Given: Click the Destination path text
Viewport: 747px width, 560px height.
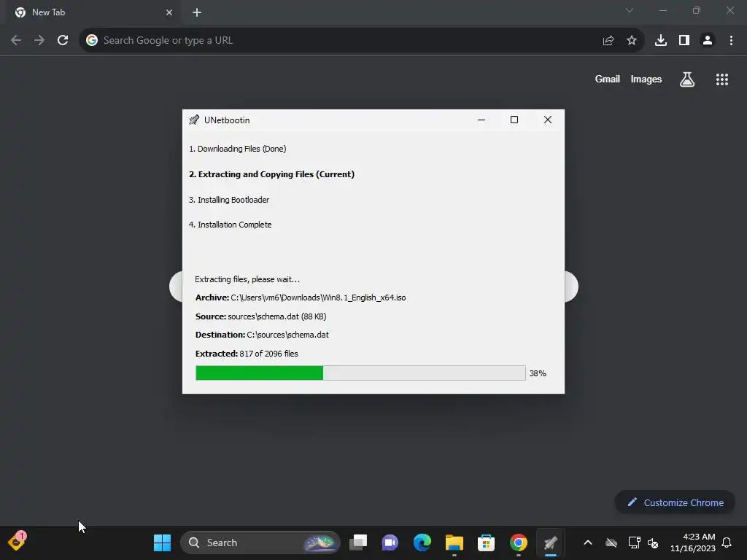Looking at the screenshot, I should click(x=262, y=335).
